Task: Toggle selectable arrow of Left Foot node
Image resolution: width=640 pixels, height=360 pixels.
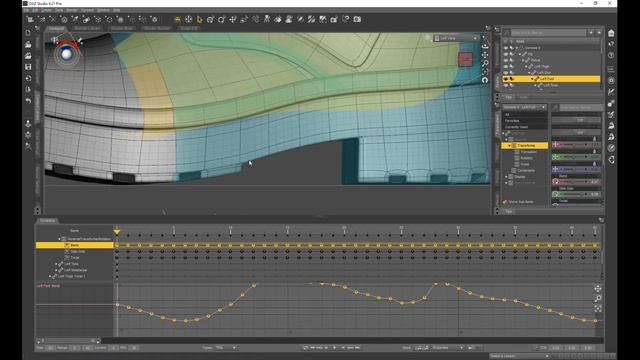Action: pos(511,79)
